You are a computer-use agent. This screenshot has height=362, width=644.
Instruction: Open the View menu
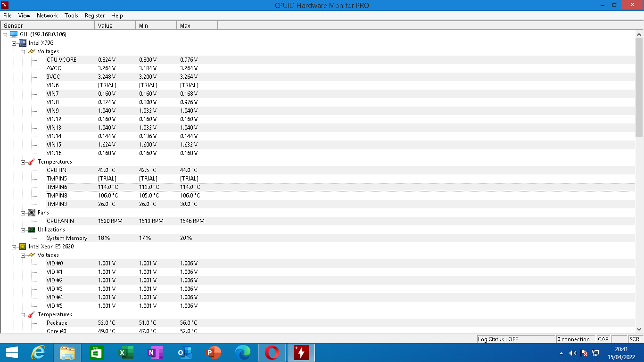coord(24,16)
